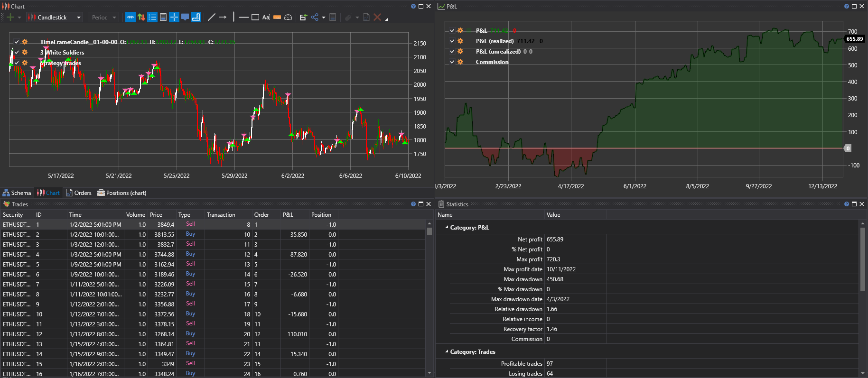The width and height of the screenshot is (868, 378).
Task: Switch to the Positions (chart) tab
Action: click(x=122, y=193)
